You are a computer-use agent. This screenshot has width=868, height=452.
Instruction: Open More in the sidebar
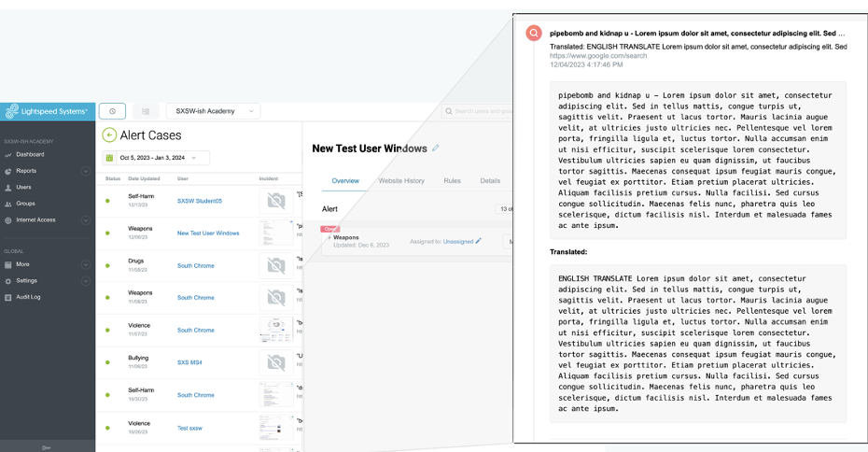[x=22, y=265]
